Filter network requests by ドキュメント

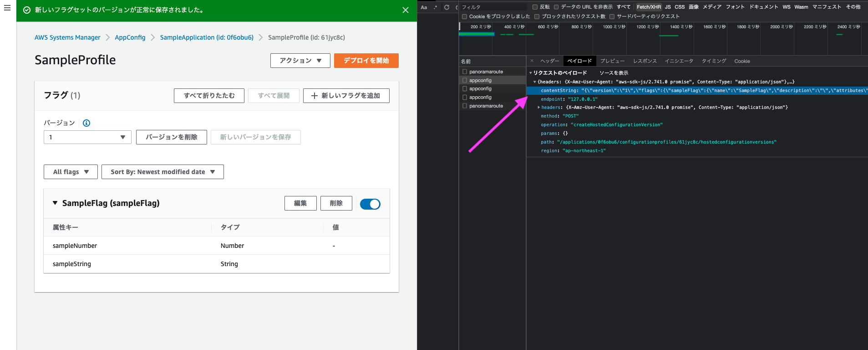point(764,7)
